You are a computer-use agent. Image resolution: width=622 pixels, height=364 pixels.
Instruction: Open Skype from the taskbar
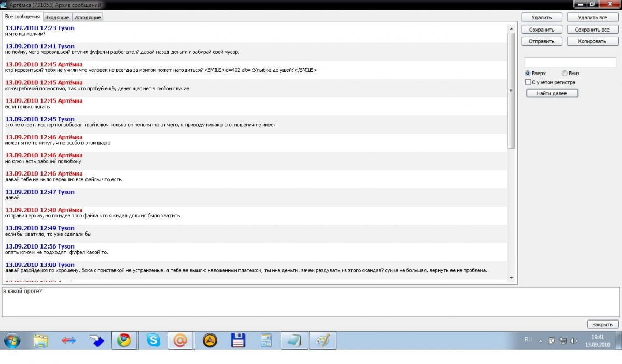pyautogui.click(x=153, y=340)
